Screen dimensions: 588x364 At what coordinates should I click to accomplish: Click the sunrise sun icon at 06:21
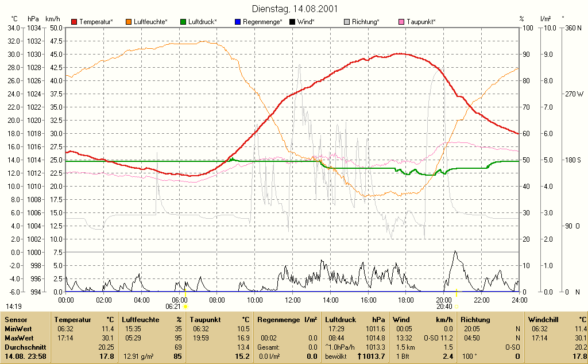tap(185, 307)
